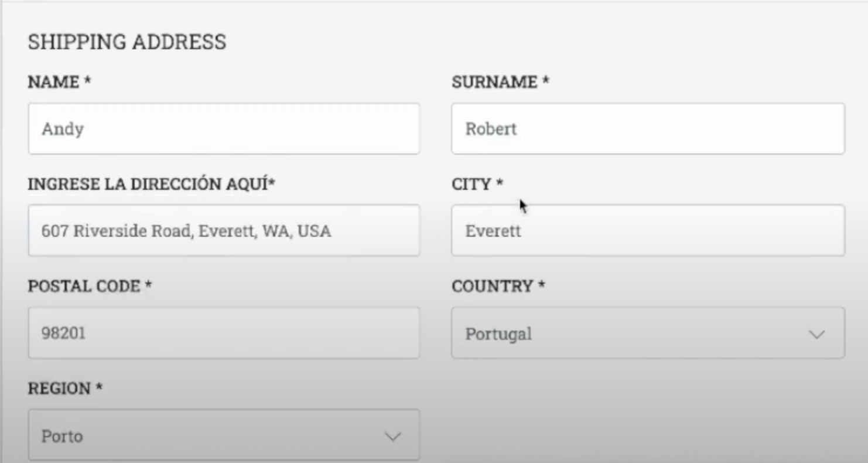Click the REGION field label
Viewport: 868px width, 463px height.
tap(65, 388)
